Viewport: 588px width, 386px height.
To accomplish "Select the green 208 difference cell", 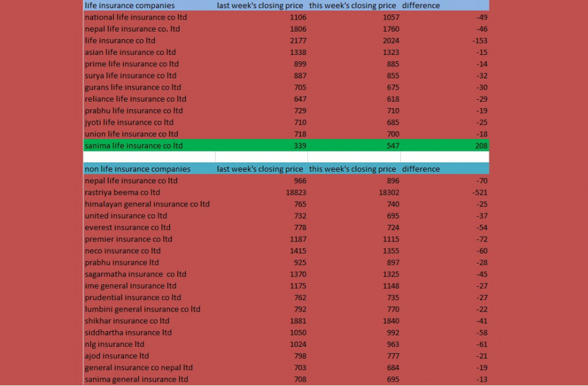I will [x=444, y=145].
